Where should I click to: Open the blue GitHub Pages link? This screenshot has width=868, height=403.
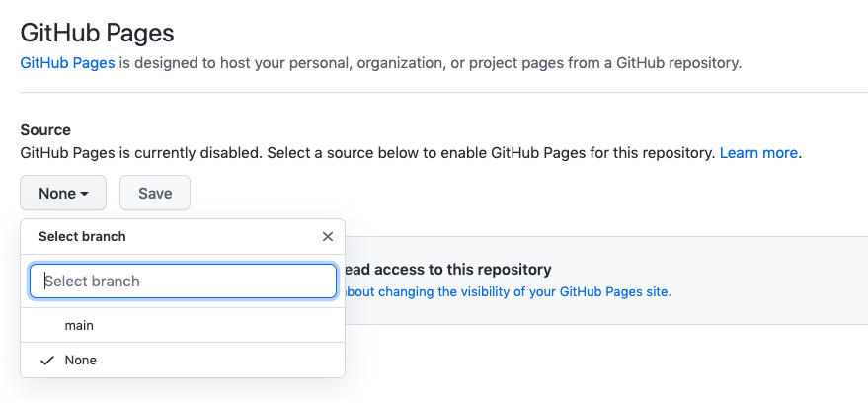[x=67, y=63]
